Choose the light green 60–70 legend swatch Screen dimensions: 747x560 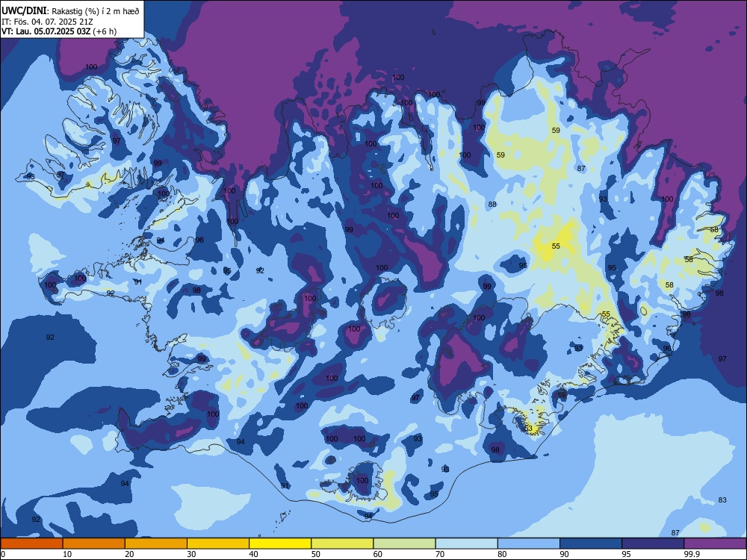point(404,544)
